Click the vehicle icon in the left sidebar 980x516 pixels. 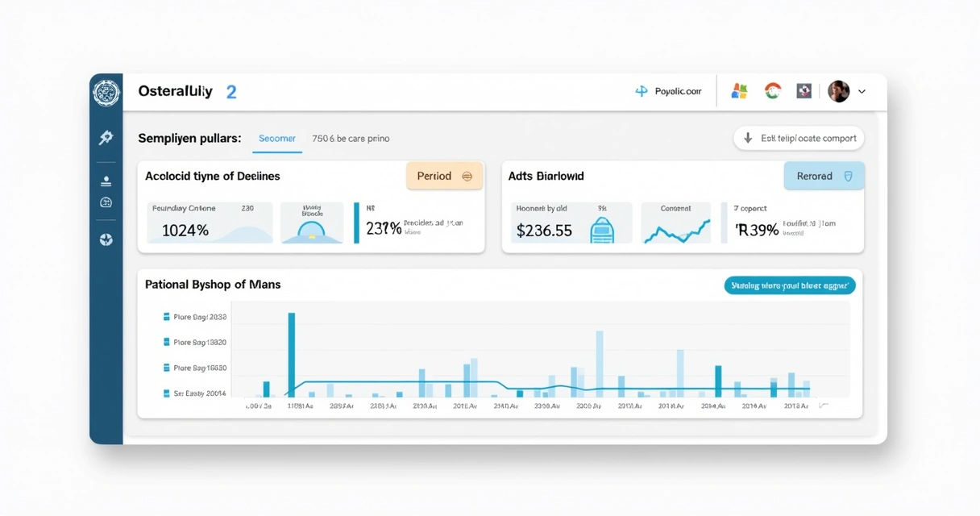[106, 202]
